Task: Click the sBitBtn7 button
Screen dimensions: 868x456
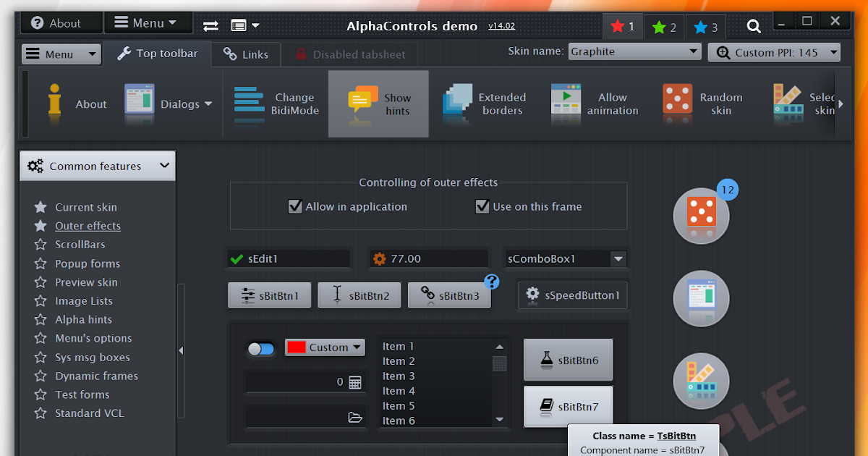Action: click(569, 407)
